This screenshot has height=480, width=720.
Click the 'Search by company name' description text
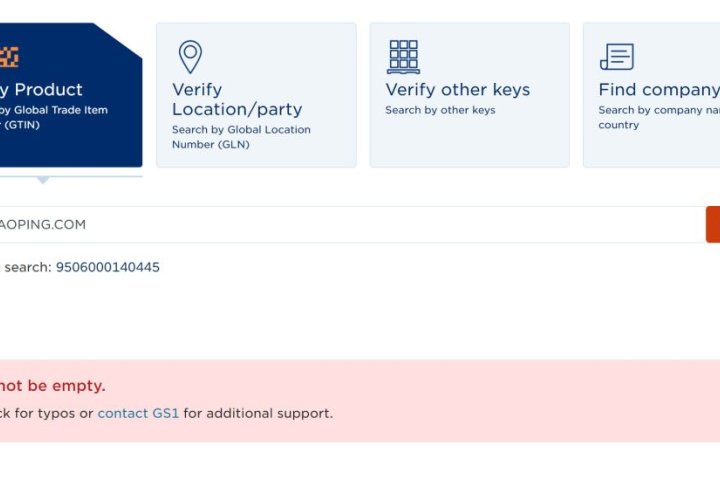coord(658,110)
